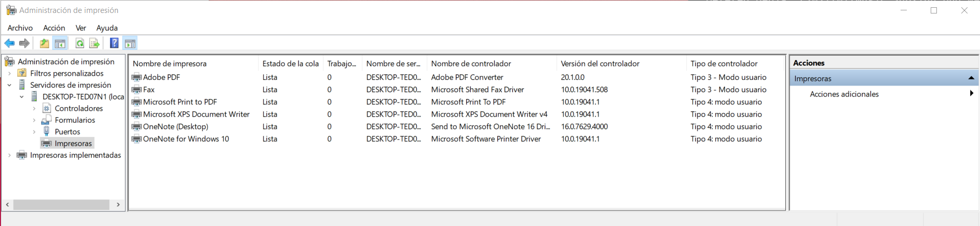Click the Servidores de impresión server icon
The width and height of the screenshot is (980, 226).
[x=22, y=84]
